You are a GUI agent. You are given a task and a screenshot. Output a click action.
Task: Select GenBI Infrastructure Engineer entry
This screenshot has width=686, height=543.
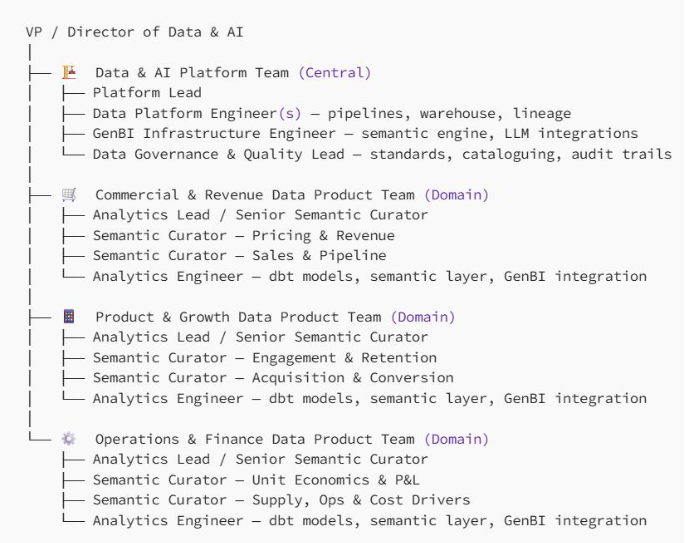click(365, 133)
